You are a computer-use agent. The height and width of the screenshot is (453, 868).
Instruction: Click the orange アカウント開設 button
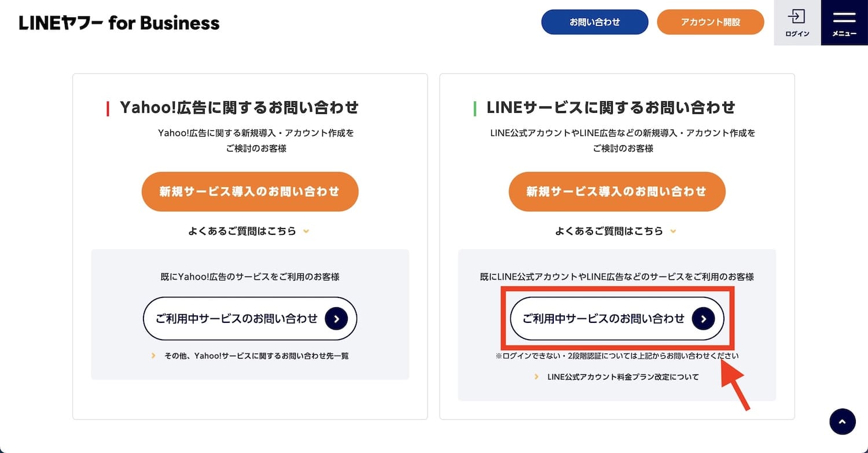(x=711, y=22)
